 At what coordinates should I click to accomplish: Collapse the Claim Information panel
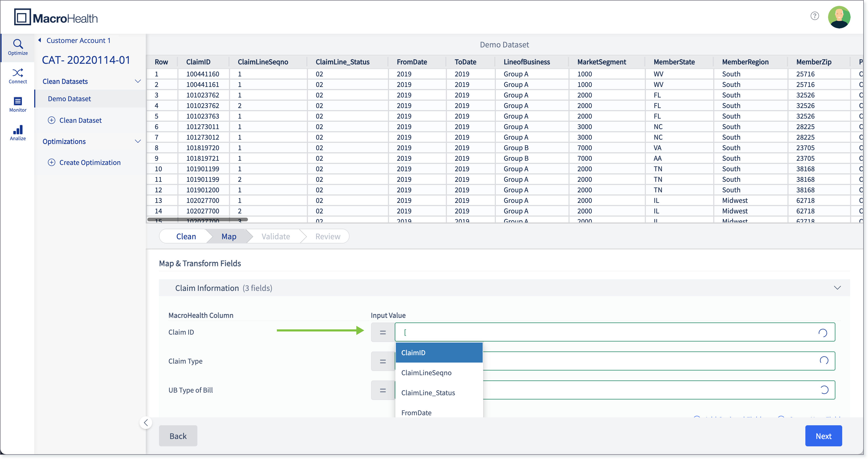pyautogui.click(x=837, y=288)
